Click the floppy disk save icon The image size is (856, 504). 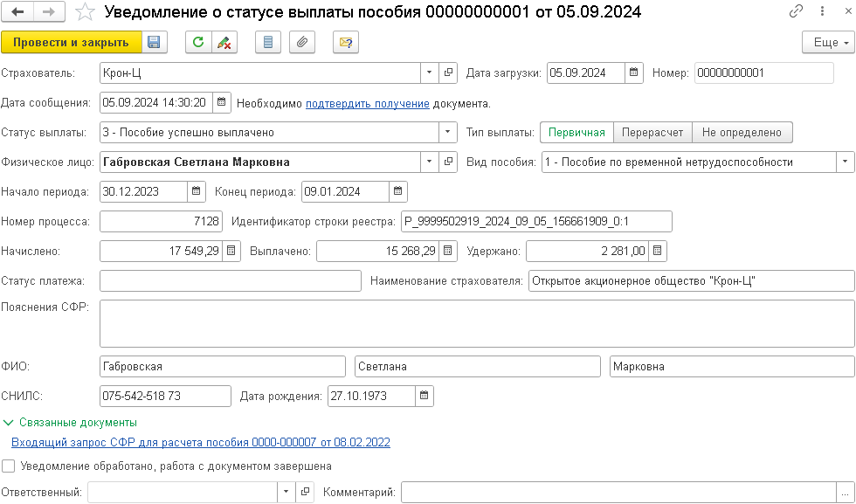coord(154,42)
